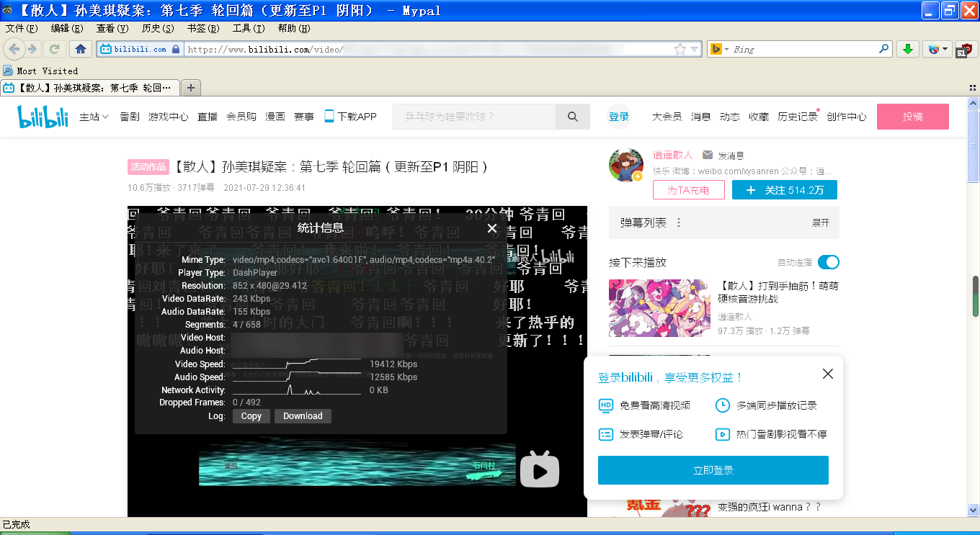Expand the 主站 dropdown menu
Viewport: 980px width, 535px height.
tap(94, 117)
